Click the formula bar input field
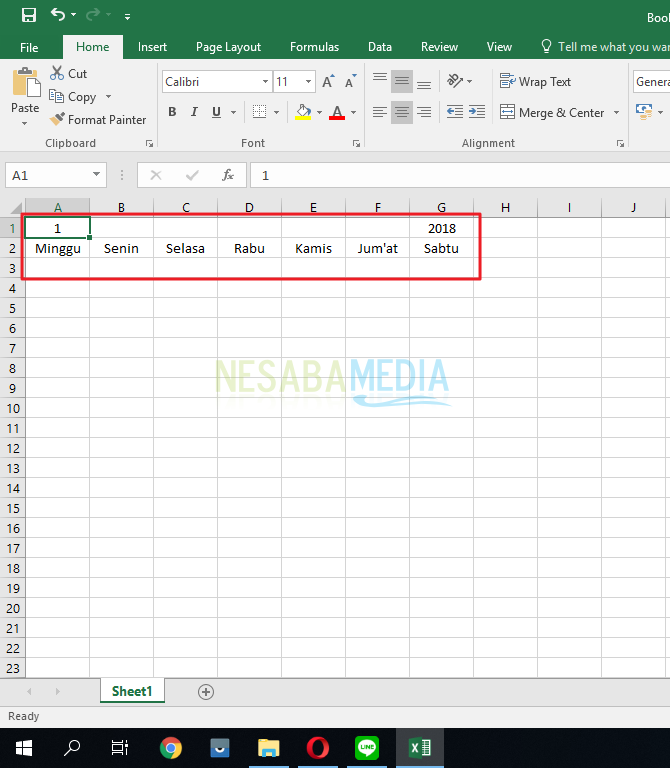 coord(460,175)
